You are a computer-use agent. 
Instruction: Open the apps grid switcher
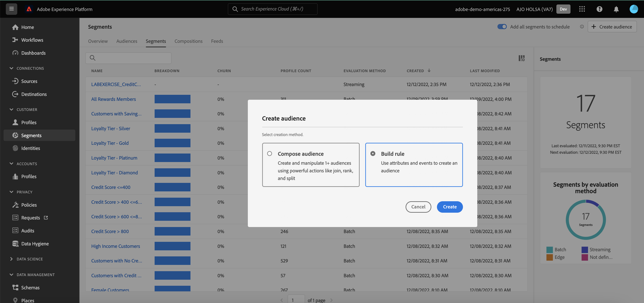(582, 9)
